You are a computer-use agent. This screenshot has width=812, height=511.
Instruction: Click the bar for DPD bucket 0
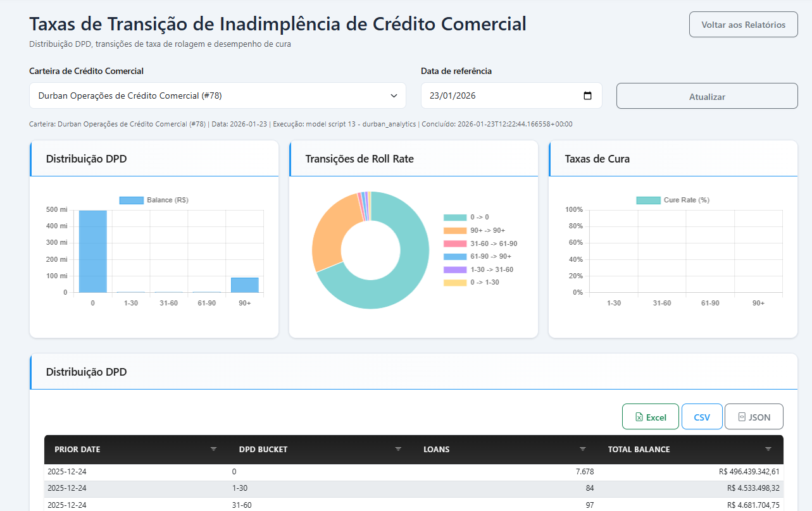pyautogui.click(x=93, y=252)
